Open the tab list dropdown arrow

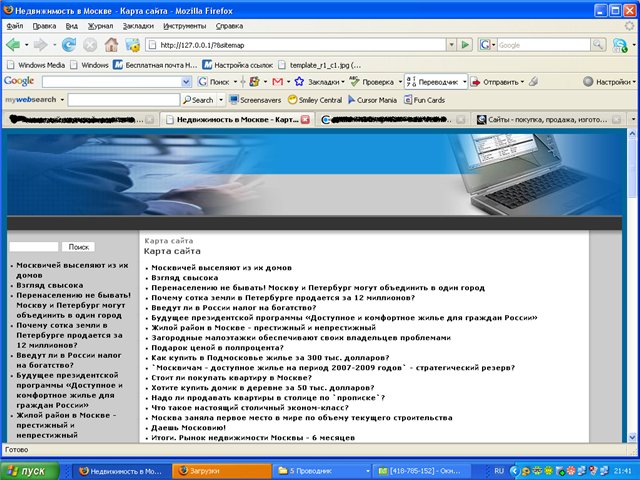[633, 119]
